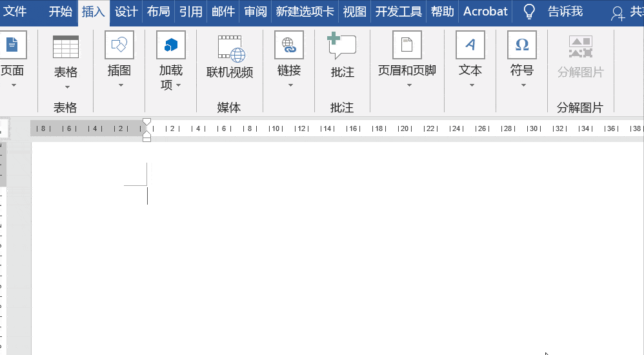Go to the 引用 (References) tab
The width and height of the screenshot is (644, 355).
pos(190,11)
